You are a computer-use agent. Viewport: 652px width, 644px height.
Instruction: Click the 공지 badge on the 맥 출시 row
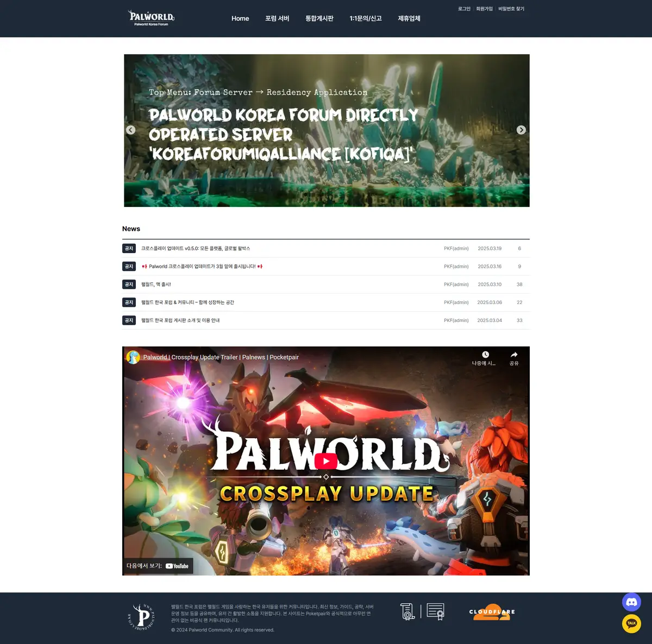(x=129, y=285)
